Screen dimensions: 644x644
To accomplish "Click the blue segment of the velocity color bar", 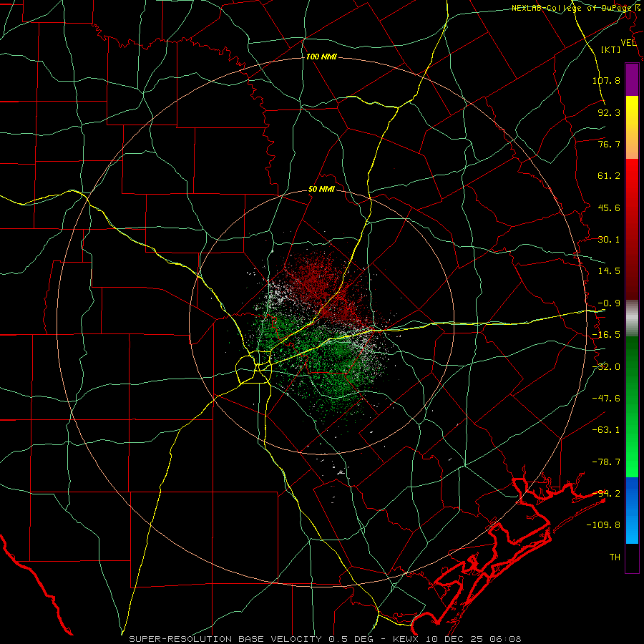I will point(632,510).
